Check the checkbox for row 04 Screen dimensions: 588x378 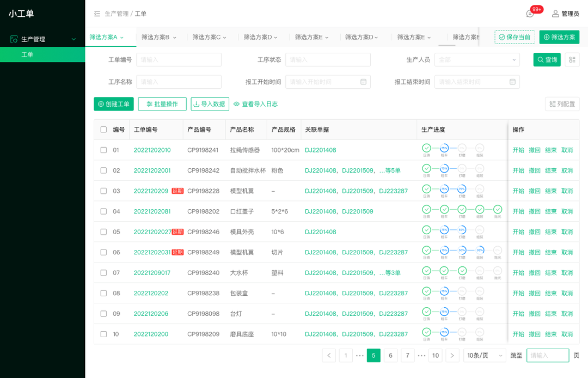pyautogui.click(x=103, y=211)
